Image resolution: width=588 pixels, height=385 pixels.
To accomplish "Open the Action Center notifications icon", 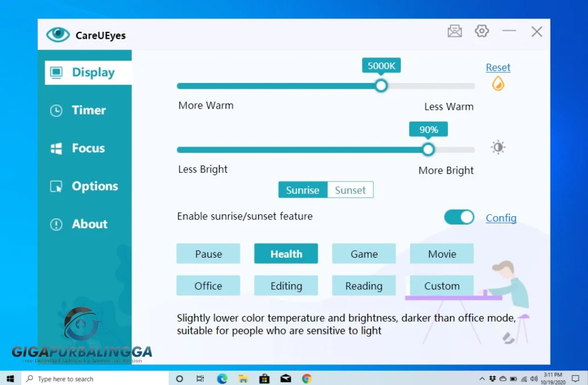I will pyautogui.click(x=575, y=379).
